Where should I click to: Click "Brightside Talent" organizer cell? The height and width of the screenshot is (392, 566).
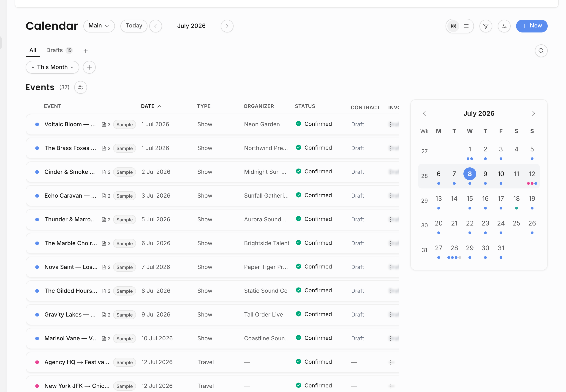[267, 243]
